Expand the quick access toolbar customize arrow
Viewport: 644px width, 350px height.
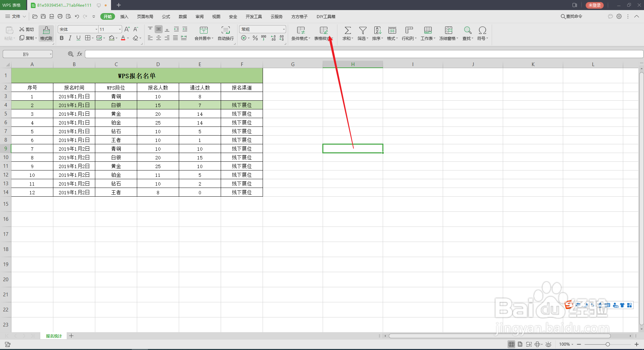pyautogui.click(x=94, y=16)
